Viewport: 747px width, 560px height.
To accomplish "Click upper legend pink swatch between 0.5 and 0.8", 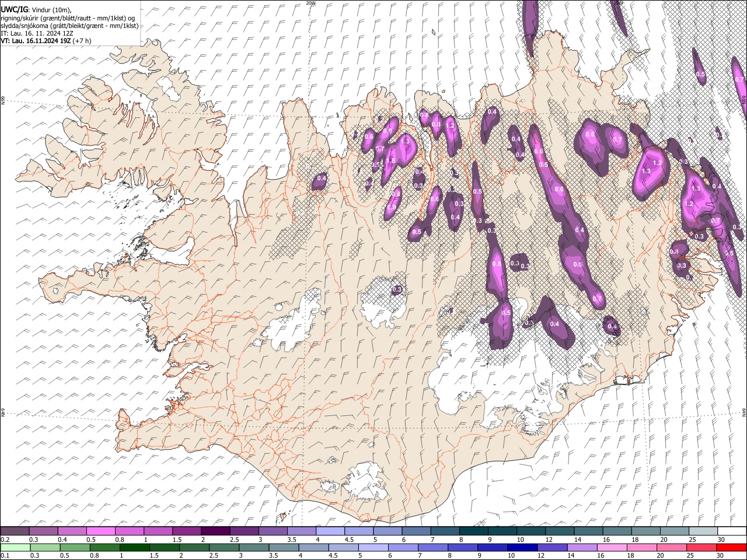I will click(100, 531).
